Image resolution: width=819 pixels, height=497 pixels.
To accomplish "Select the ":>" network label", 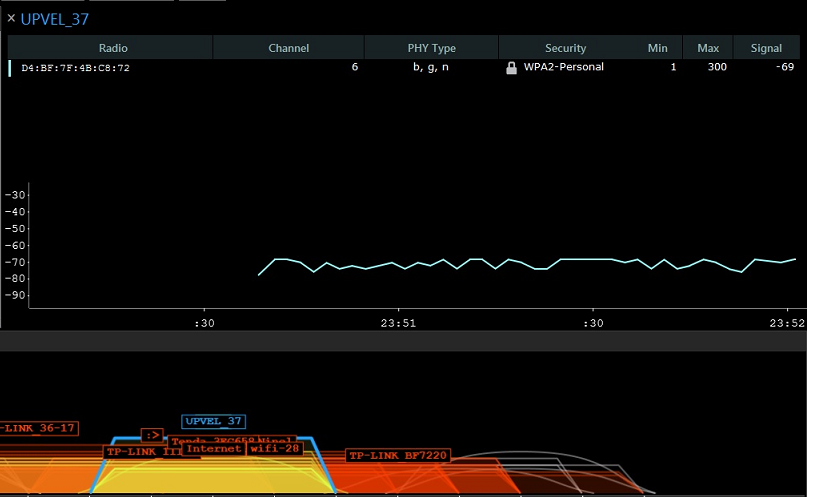I will [x=152, y=435].
